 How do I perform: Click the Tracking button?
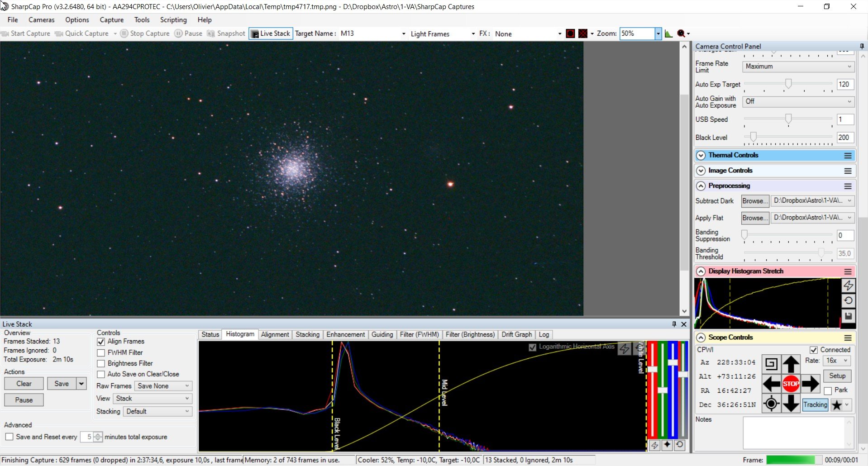coord(815,404)
